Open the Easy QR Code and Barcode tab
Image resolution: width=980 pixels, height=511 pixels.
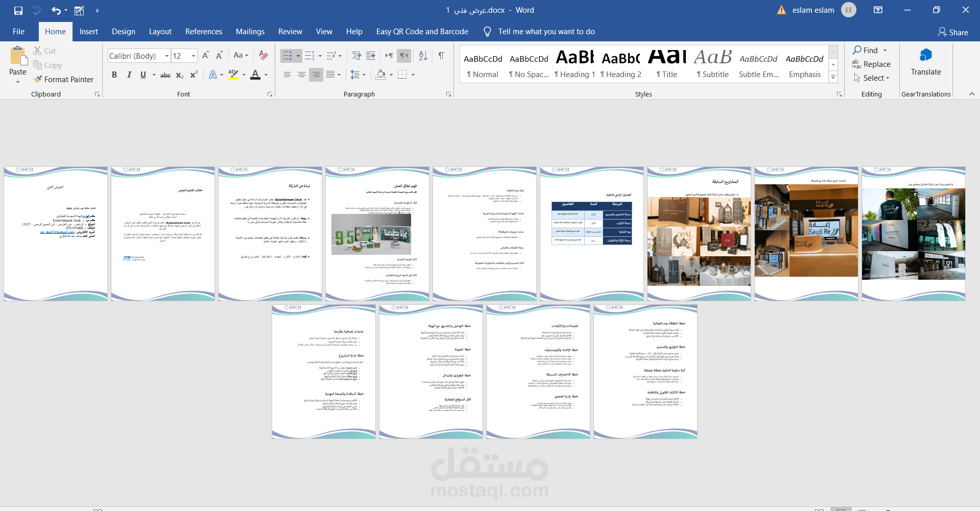pyautogui.click(x=422, y=32)
